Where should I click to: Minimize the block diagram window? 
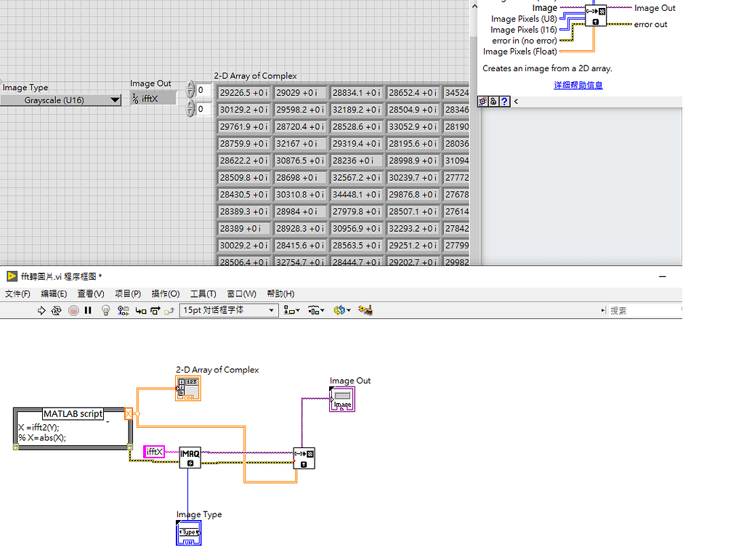663,277
